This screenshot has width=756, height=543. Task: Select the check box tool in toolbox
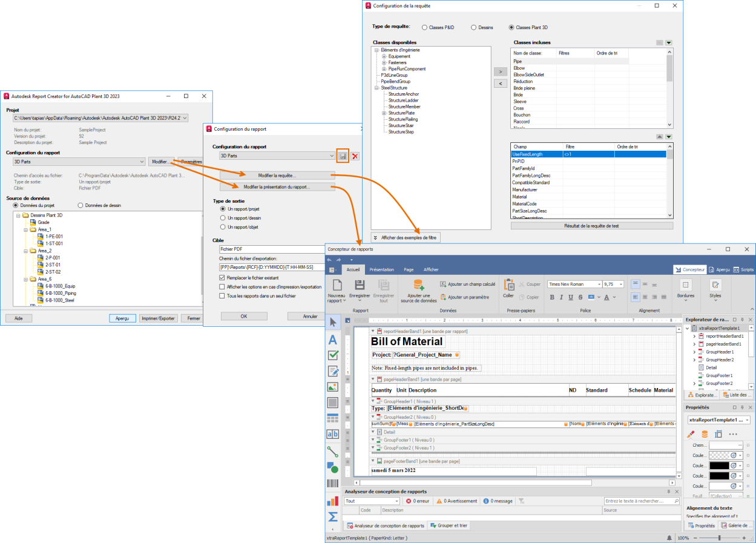(332, 355)
